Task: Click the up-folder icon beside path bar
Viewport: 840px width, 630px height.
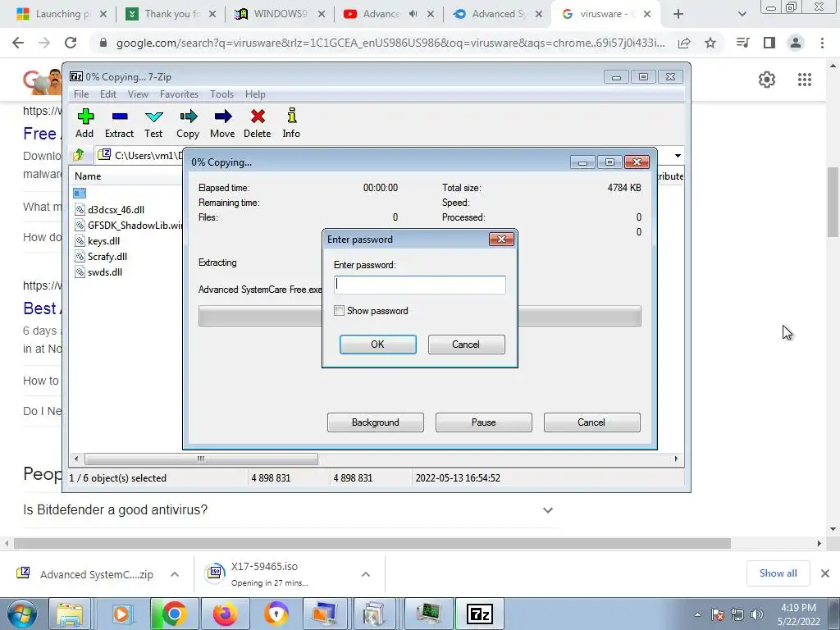Action: click(79, 155)
